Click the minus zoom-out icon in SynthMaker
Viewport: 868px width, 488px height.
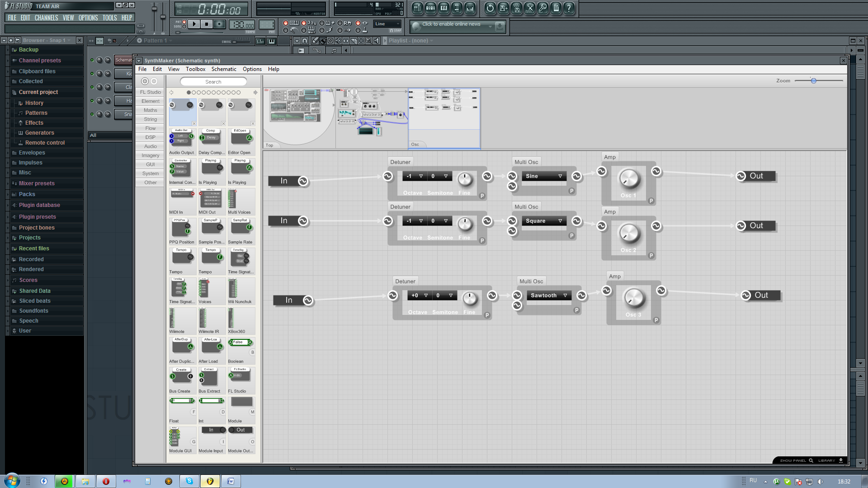154,81
